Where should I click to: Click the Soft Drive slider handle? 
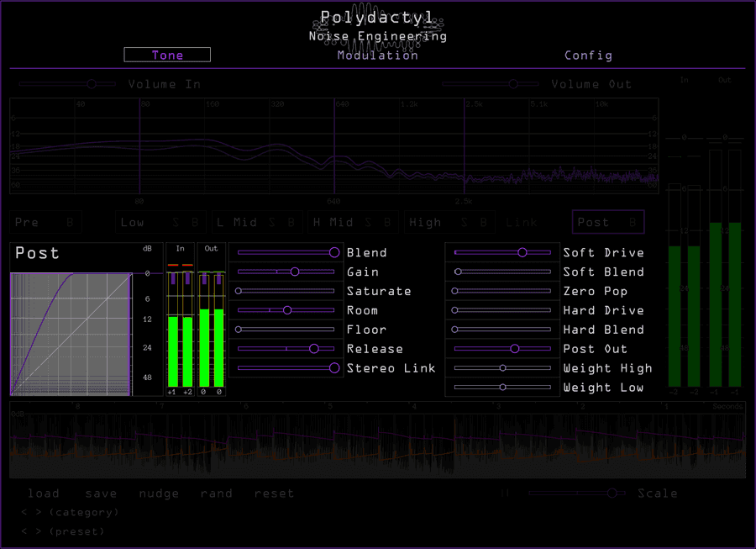(x=522, y=252)
